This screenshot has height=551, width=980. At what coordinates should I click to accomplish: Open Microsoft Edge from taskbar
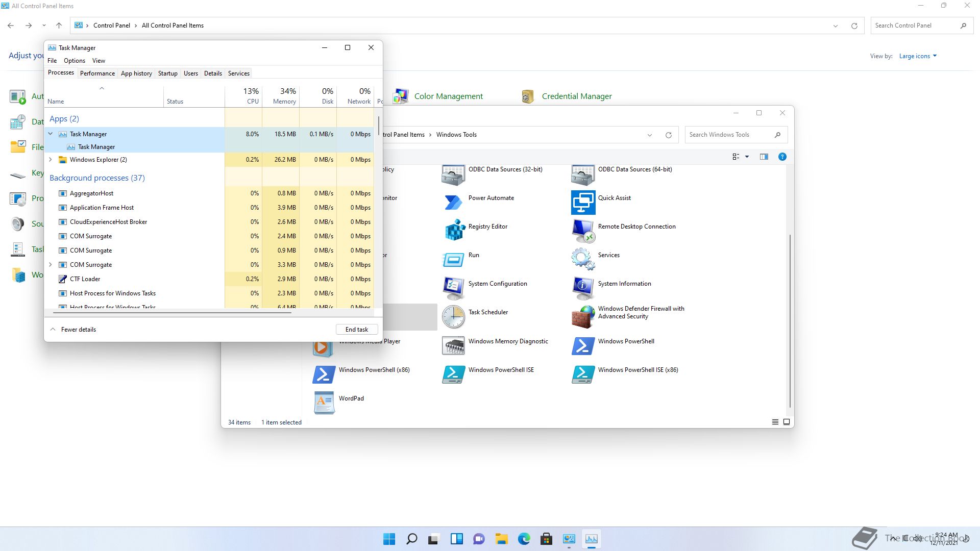[x=524, y=539]
